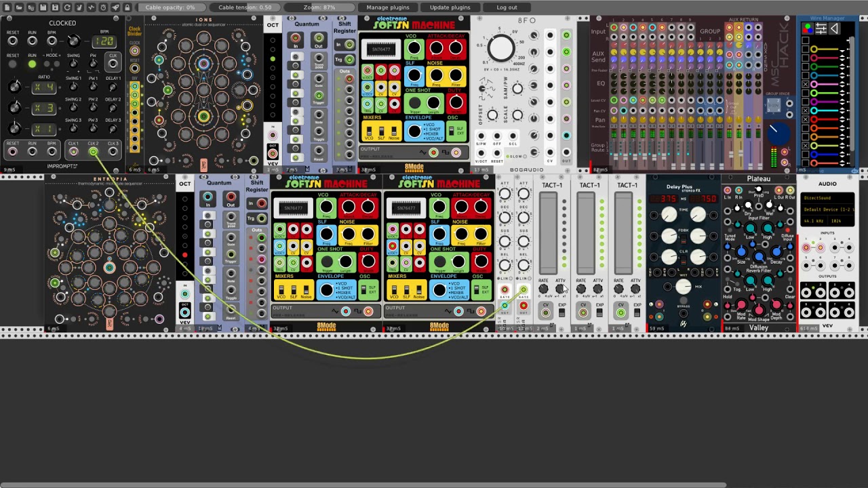The width and height of the screenshot is (868, 488).
Task: Click the New patch icon in toolbar
Action: (x=7, y=7)
